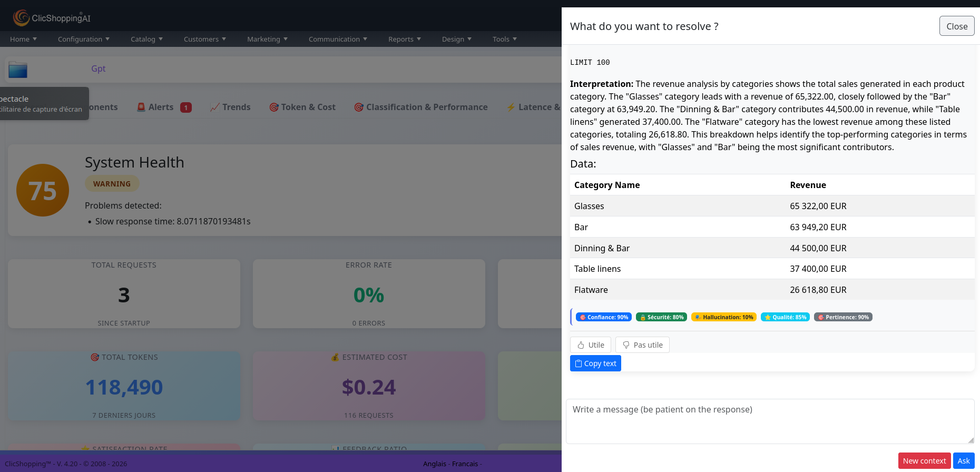Start a New context conversation
Image resolution: width=980 pixels, height=472 pixels.
click(x=924, y=461)
